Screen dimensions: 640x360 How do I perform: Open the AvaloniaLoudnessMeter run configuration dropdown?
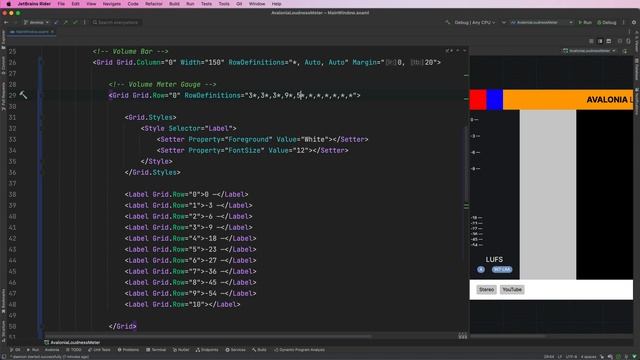pos(542,22)
